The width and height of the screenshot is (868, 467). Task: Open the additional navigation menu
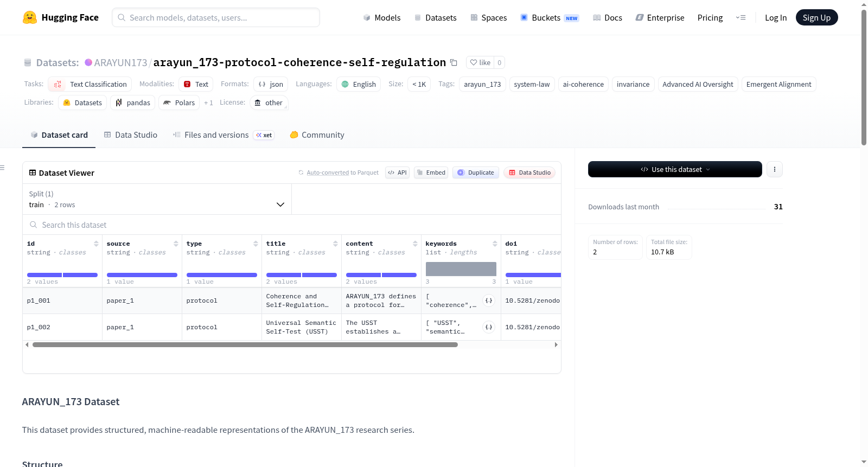[x=741, y=17]
